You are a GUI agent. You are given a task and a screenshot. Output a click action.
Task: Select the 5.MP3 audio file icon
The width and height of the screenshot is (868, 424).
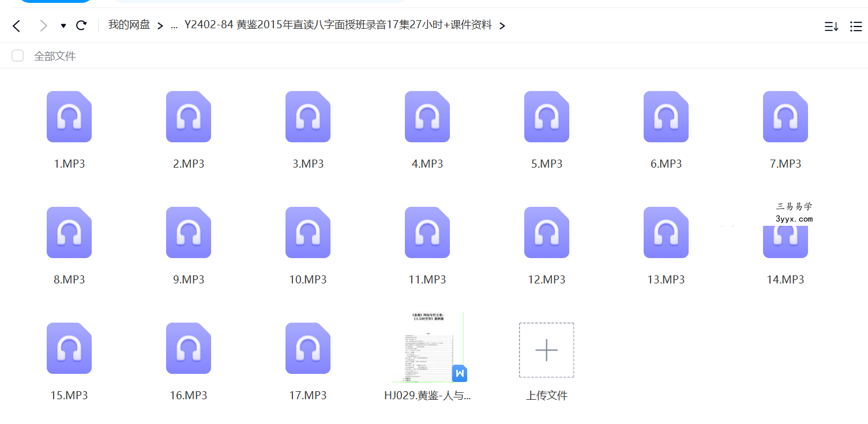(547, 116)
